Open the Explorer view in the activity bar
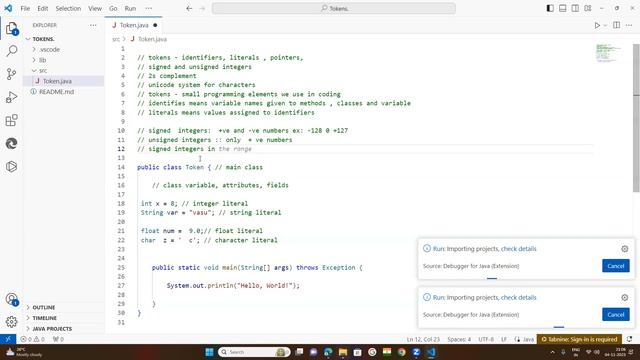640x360 pixels. (11, 29)
